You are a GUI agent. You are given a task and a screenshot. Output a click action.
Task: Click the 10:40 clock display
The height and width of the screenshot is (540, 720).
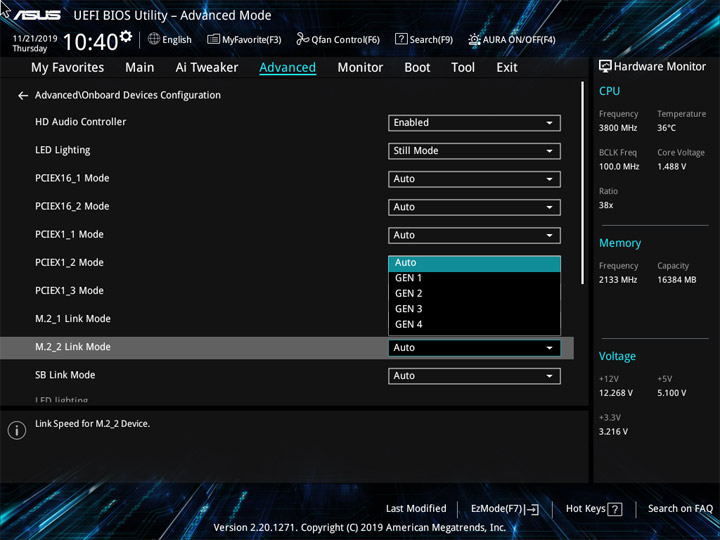[90, 42]
